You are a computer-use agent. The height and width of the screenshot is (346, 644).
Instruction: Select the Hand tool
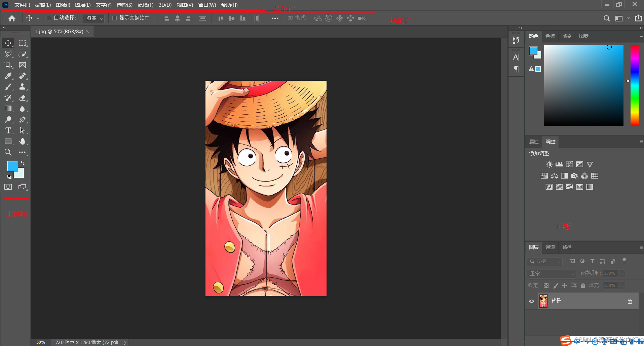[22, 142]
